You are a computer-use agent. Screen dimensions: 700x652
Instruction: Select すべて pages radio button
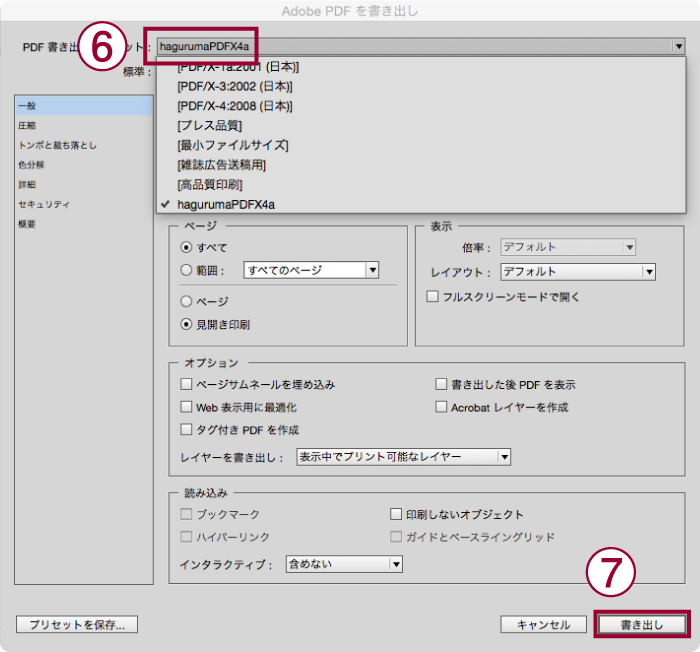tap(186, 247)
